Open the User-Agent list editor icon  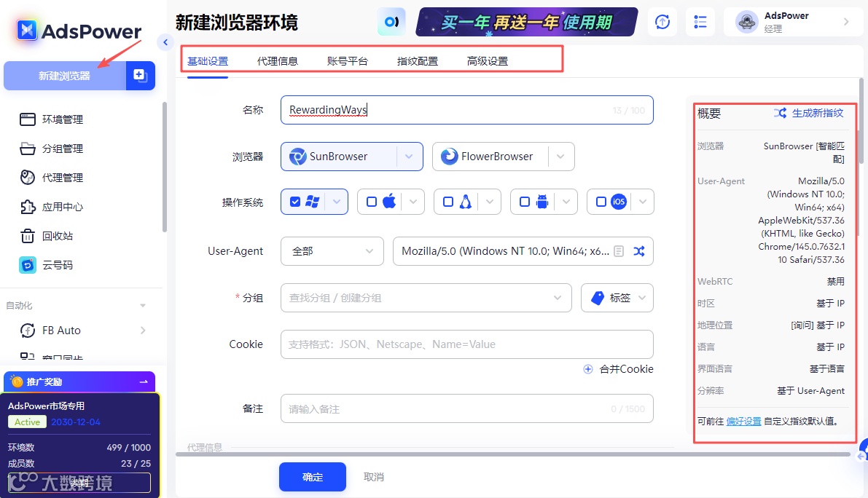pyautogui.click(x=619, y=251)
